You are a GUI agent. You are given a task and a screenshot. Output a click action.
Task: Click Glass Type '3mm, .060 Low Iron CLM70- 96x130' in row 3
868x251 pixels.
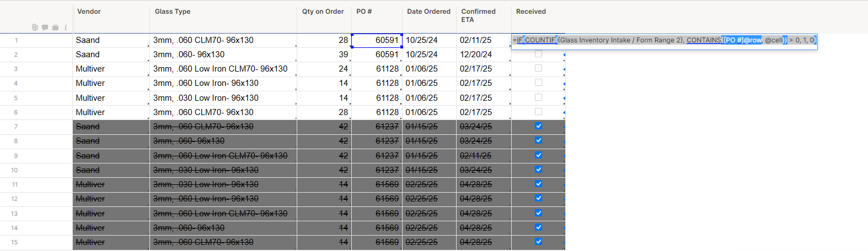click(223, 69)
